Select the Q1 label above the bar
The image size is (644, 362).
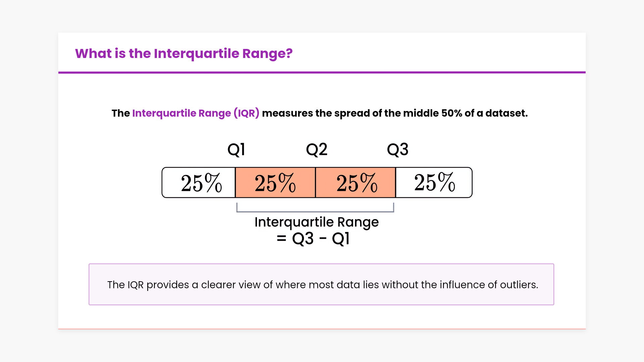click(236, 149)
